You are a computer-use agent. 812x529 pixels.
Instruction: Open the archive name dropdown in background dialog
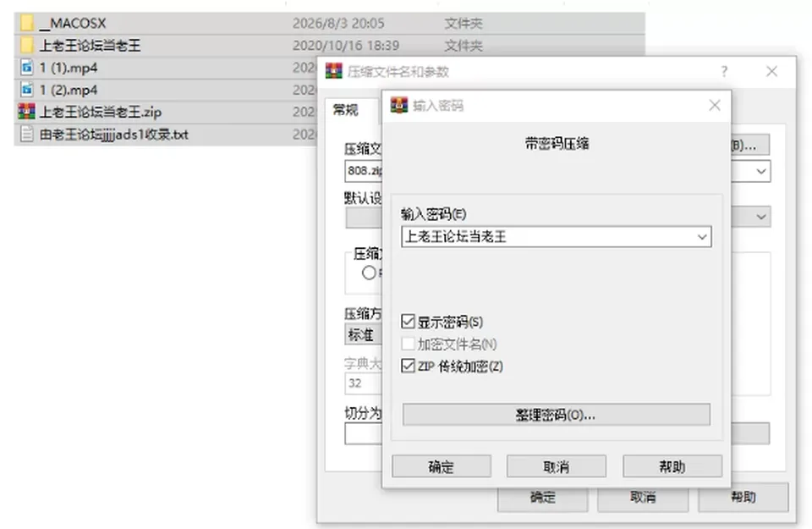760,171
